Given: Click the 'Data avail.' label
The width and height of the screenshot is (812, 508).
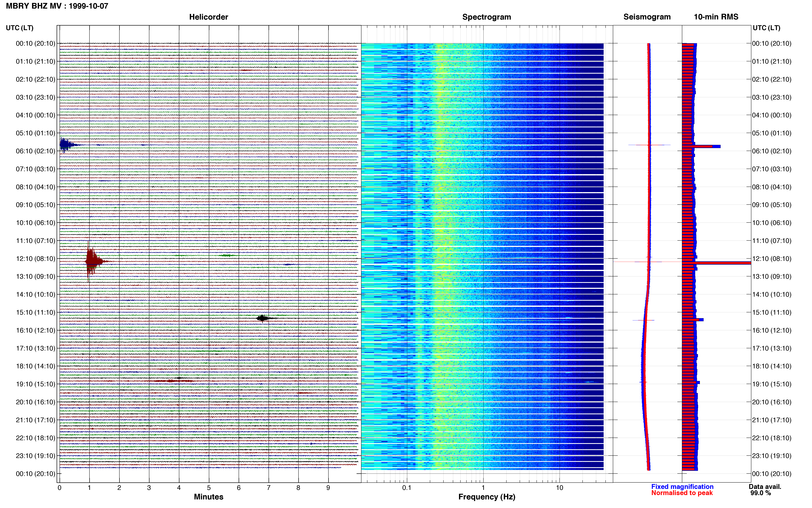Looking at the screenshot, I should [765, 486].
